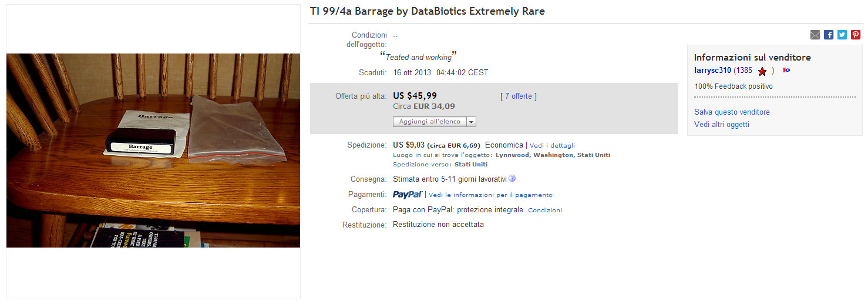The width and height of the screenshot is (868, 304).
Task: Open the 7 offerte bid history
Action: (518, 96)
